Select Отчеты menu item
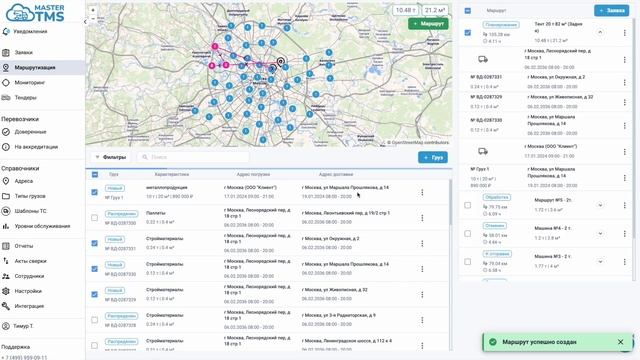The image size is (640, 360). (24, 246)
